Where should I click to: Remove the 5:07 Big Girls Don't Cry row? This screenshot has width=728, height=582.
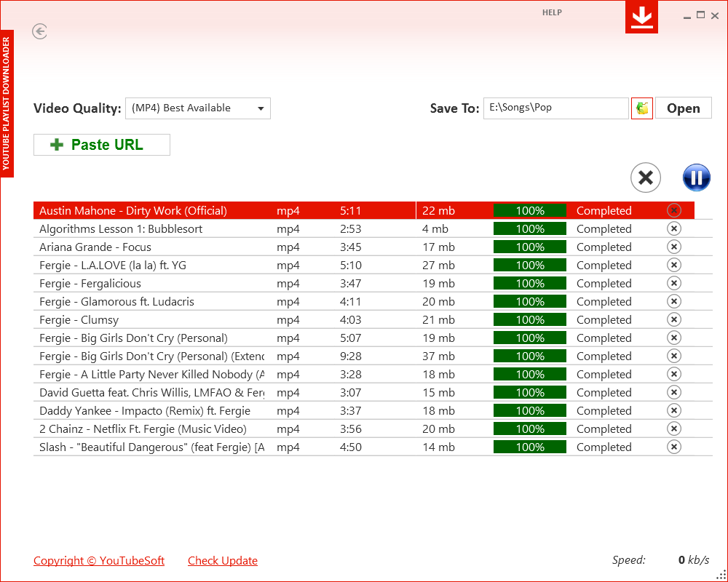tap(673, 338)
